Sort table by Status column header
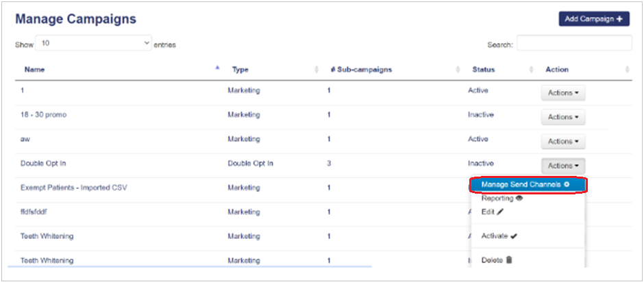This screenshot has width=644, height=282. click(484, 69)
